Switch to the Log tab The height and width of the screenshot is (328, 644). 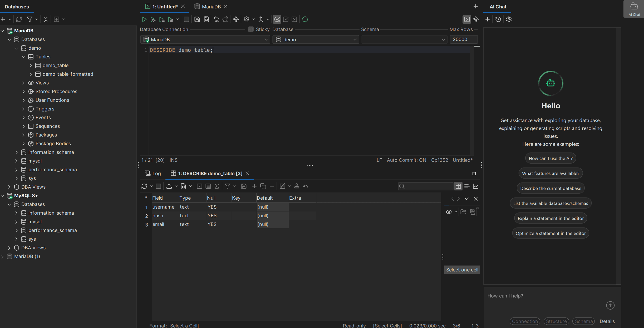153,173
